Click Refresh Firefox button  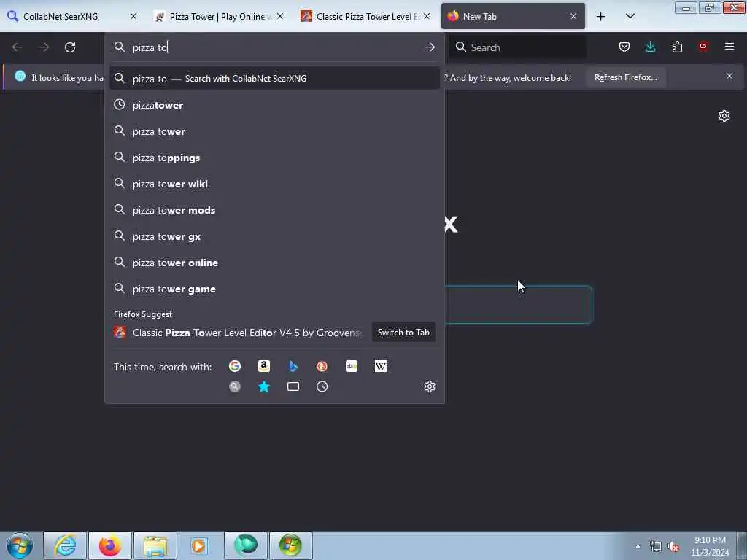point(625,77)
